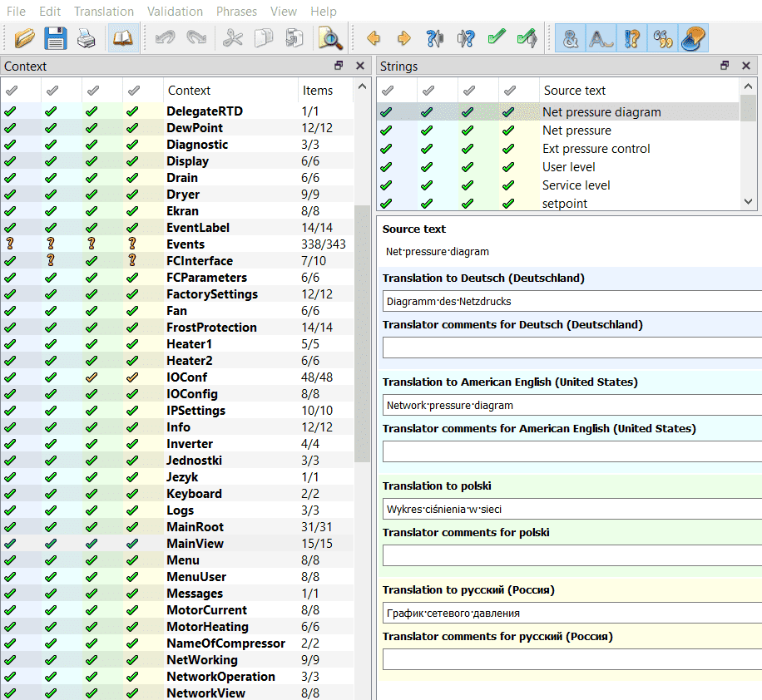Redo the last undone edit
The width and height of the screenshot is (762, 700).
coord(196,38)
